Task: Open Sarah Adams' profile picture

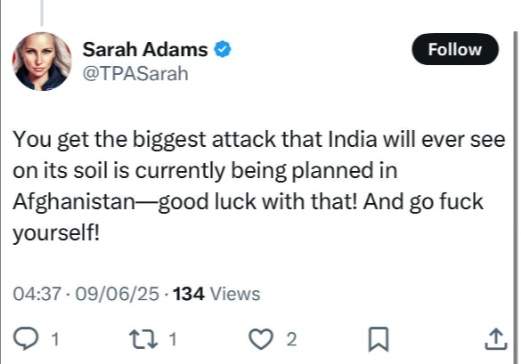Action: click(x=42, y=61)
